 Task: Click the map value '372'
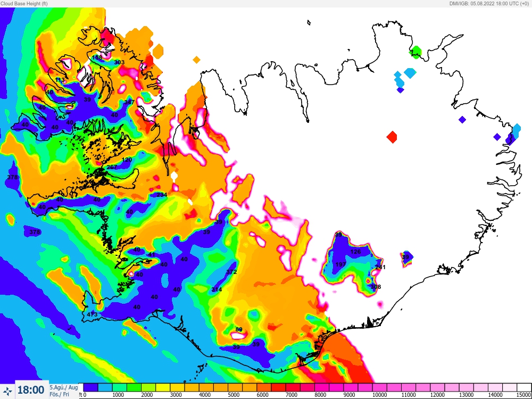(231, 272)
